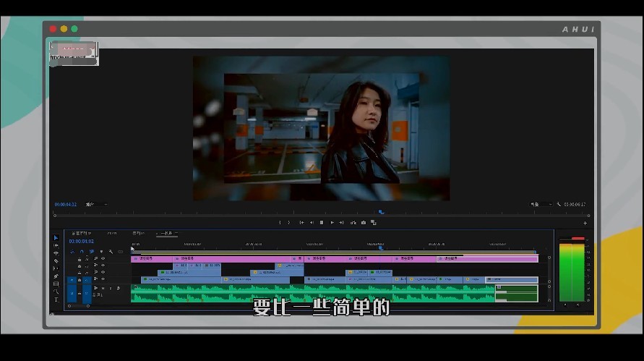Viewport: 644px width, 361px height.
Task: Click the red clipping indicator above audio meter
Action: click(x=578, y=239)
